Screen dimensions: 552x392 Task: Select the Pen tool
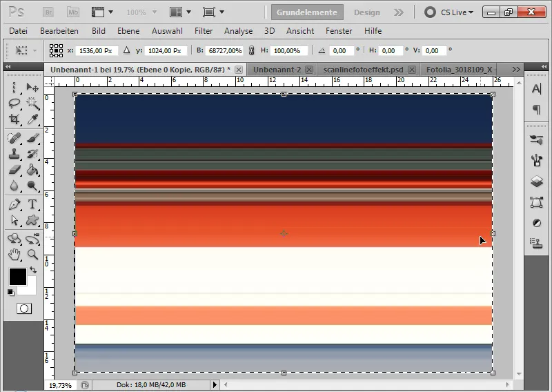click(14, 204)
